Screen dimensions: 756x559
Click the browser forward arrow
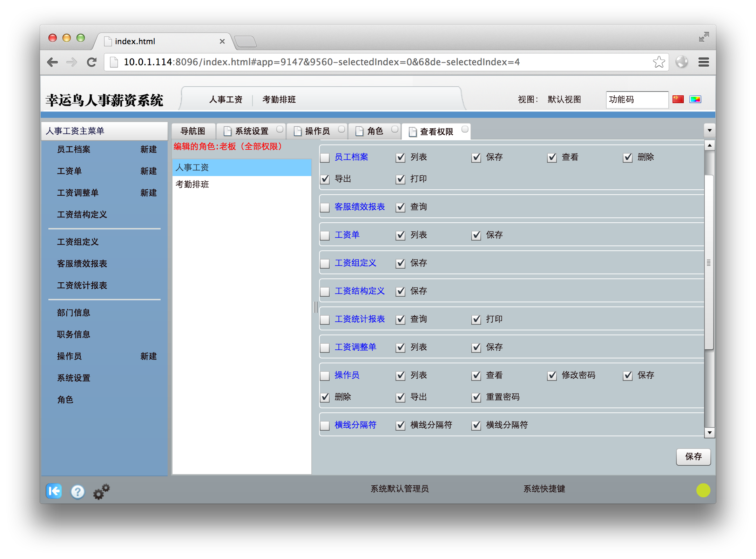pyautogui.click(x=72, y=62)
